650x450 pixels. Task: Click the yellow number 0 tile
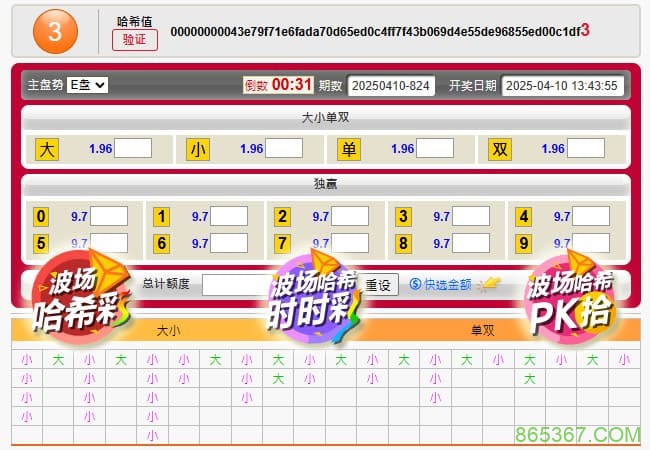click(41, 216)
